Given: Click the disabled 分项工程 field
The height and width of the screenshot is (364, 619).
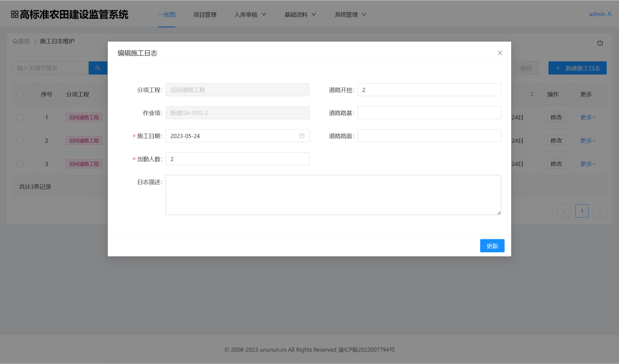Looking at the screenshot, I should click(x=237, y=90).
